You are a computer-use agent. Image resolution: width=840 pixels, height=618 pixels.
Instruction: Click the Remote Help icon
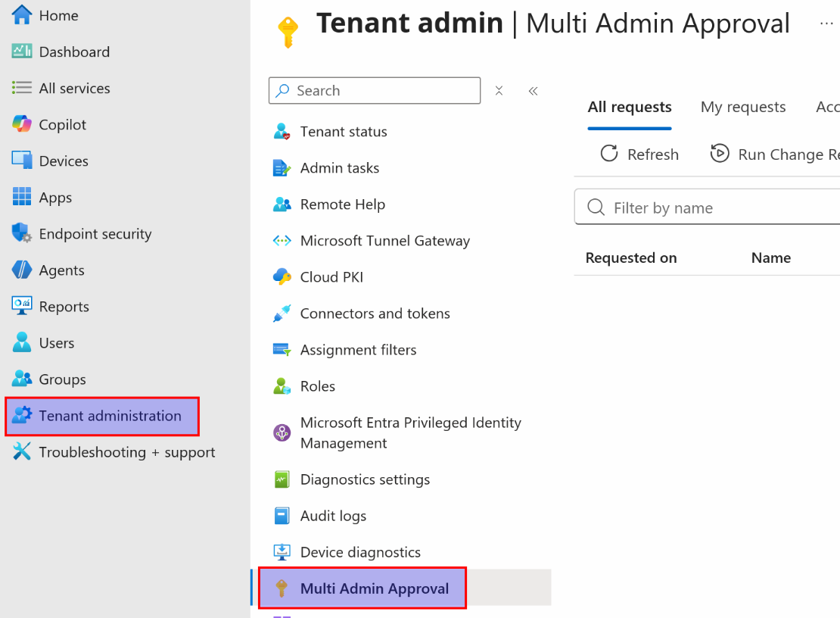[x=282, y=204]
